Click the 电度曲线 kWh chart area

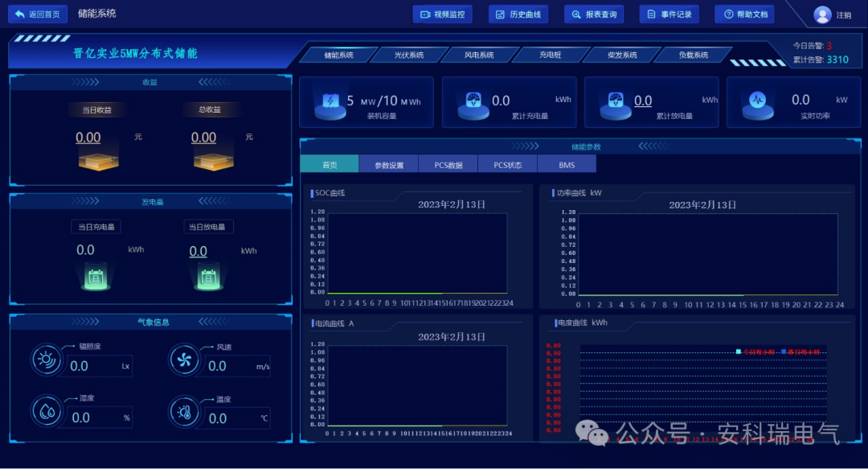tap(703, 388)
